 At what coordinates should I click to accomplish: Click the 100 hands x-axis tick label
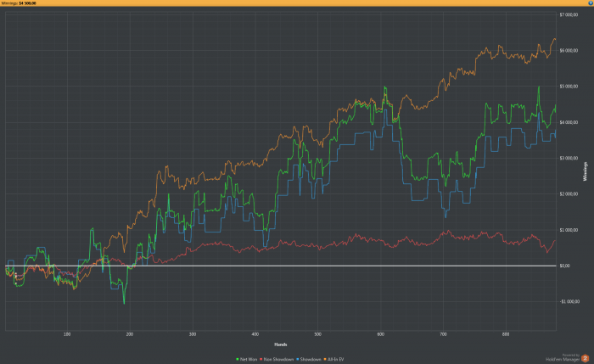[67, 334]
